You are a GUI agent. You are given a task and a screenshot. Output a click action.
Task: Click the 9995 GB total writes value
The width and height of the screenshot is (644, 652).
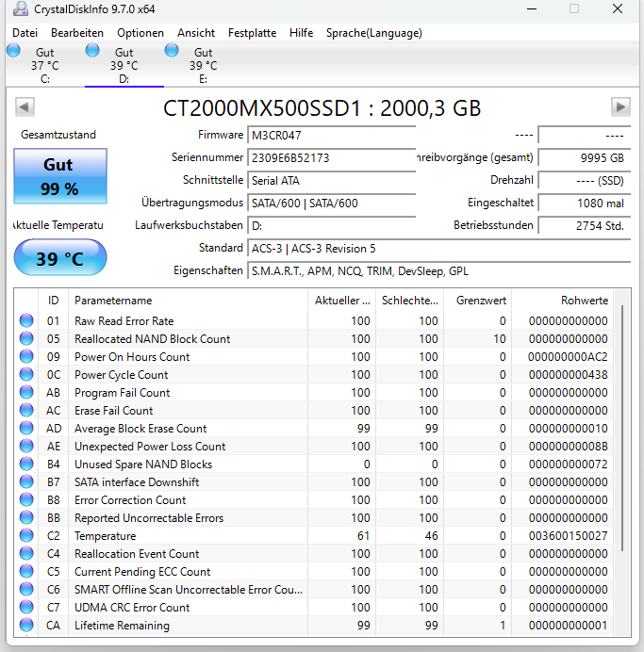584,158
